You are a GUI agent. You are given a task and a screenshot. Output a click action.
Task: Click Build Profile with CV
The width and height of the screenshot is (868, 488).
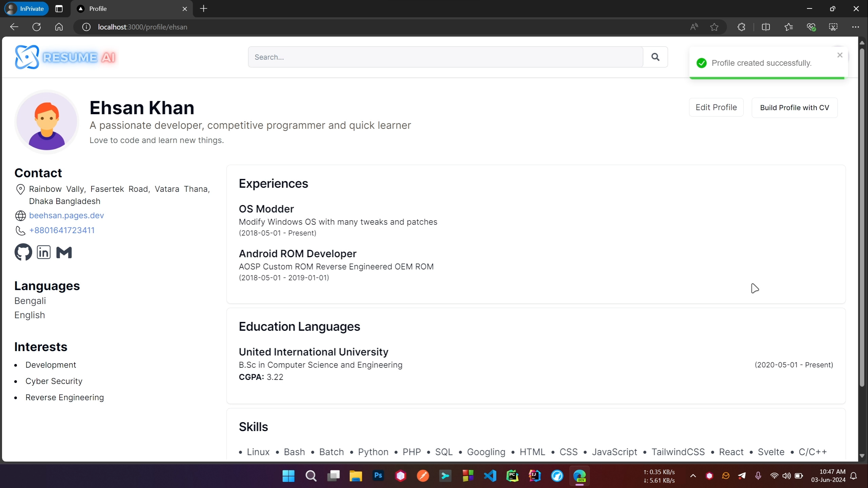794,107
